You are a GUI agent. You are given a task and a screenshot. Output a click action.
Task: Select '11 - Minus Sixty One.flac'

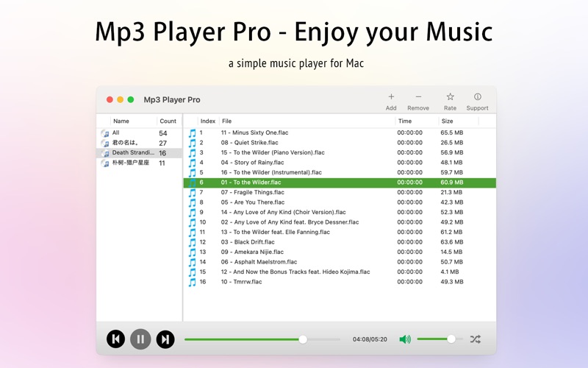coord(254,132)
